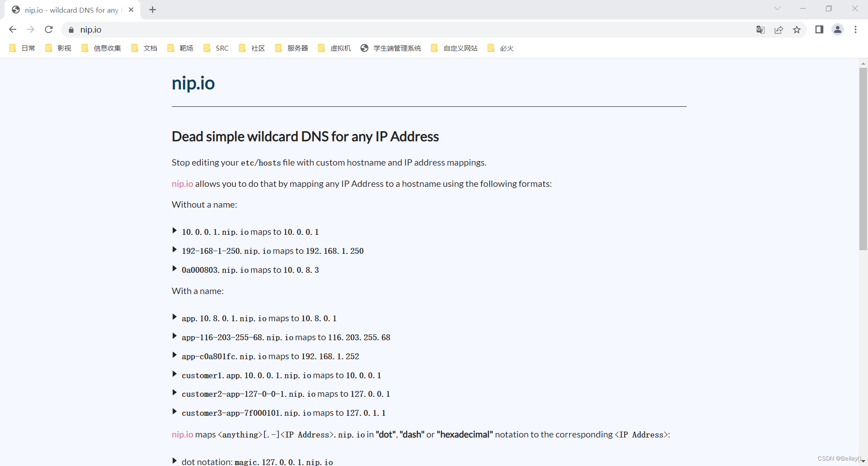868x466 pixels.
Task: Expand the dot notation magic.127.0.0.1 example
Action: 175,461
